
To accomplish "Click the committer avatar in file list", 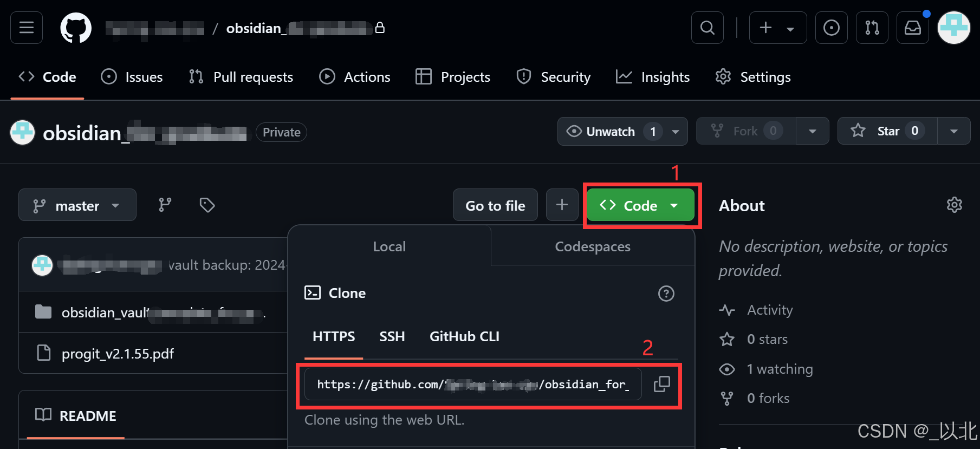I will pos(42,265).
